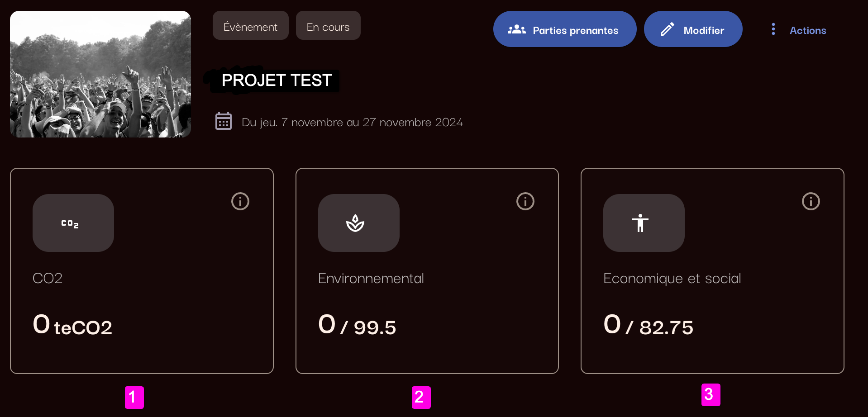The image size is (868, 417).
Task: Open the Actions dropdown menu
Action: point(807,30)
